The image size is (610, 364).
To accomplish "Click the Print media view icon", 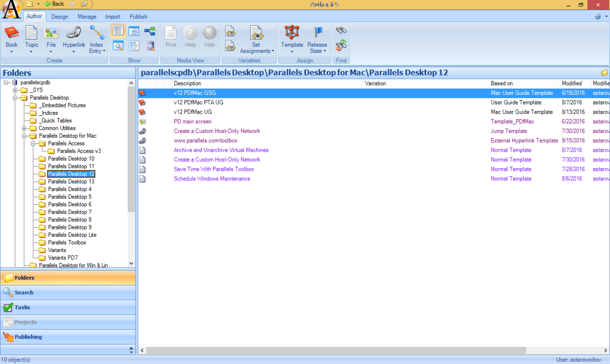I will point(171,33).
